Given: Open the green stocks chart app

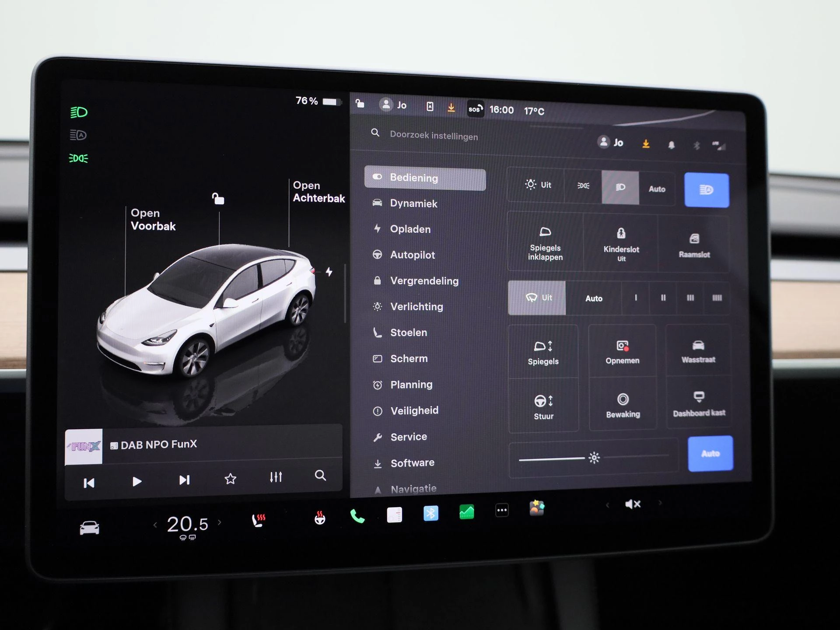Looking at the screenshot, I should click(466, 512).
